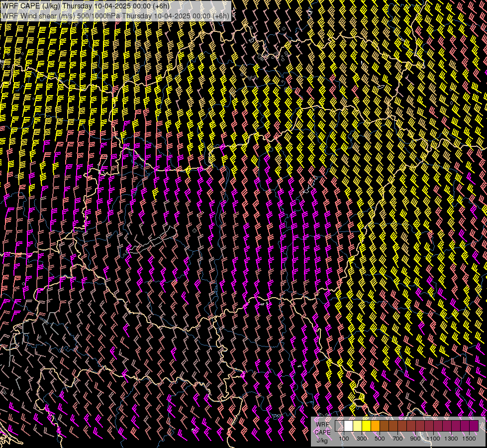The width and height of the screenshot is (487, 448).
Task: Select the bright yellow 300–400 CAPE swatch
Action: coord(367,426)
